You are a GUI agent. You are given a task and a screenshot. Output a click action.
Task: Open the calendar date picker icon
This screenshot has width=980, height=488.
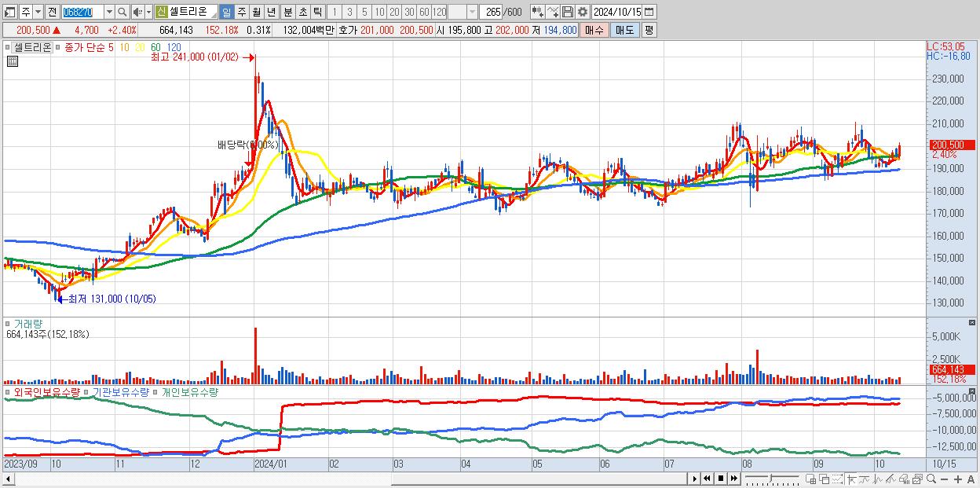(649, 12)
